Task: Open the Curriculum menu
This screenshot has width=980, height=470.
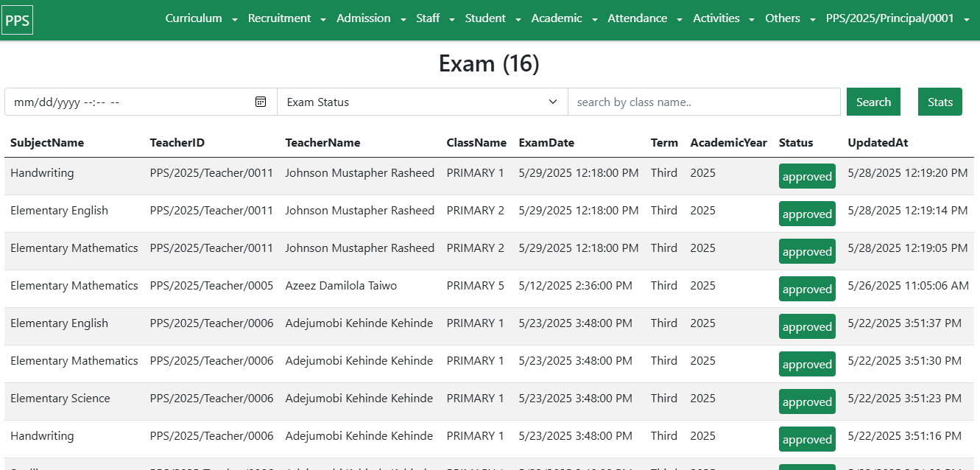Action: coord(201,18)
